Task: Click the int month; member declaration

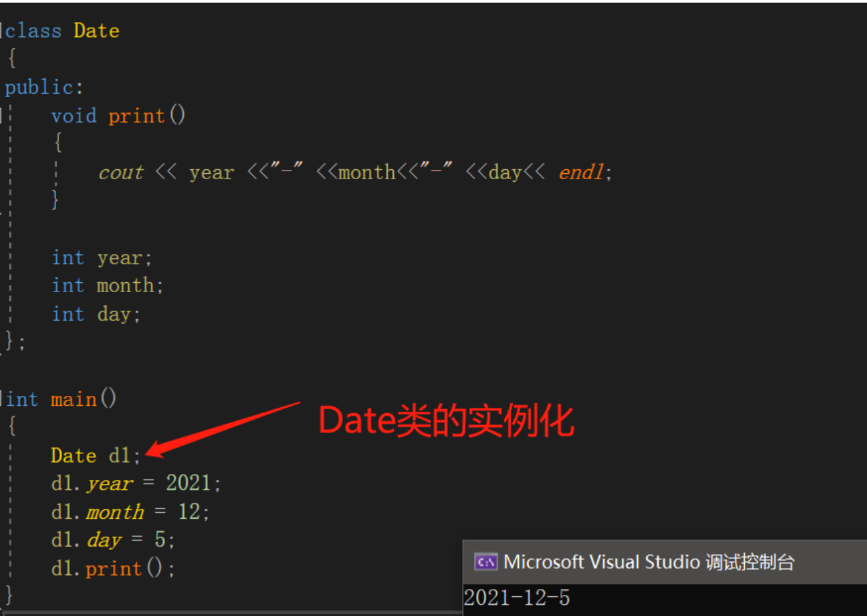Action: tap(108, 286)
